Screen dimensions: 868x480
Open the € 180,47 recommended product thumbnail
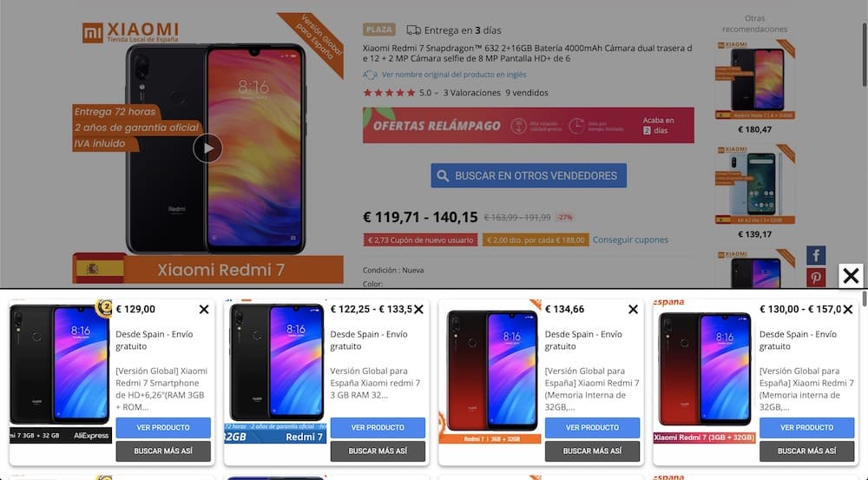755,80
